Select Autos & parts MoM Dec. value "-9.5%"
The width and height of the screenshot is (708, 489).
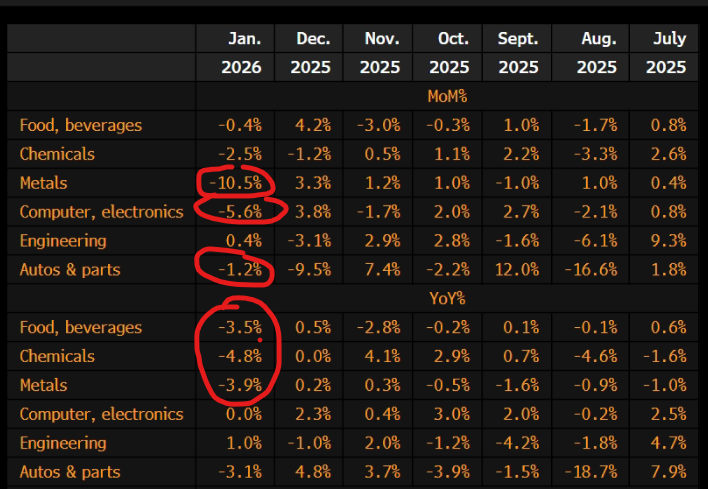pos(309,270)
